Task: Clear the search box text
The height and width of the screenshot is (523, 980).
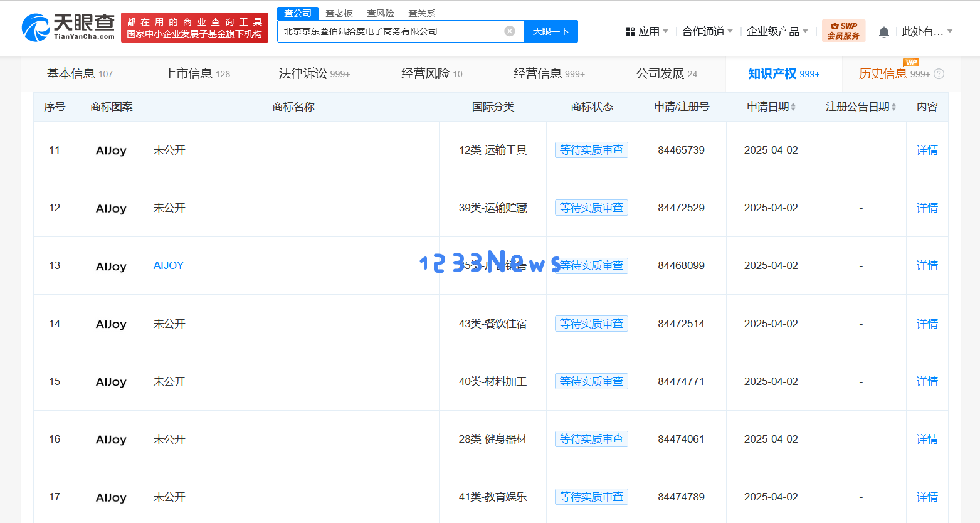Action: [510, 31]
